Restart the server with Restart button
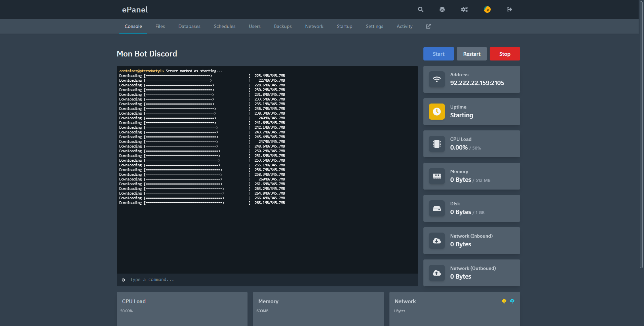The image size is (644, 326). (471, 54)
